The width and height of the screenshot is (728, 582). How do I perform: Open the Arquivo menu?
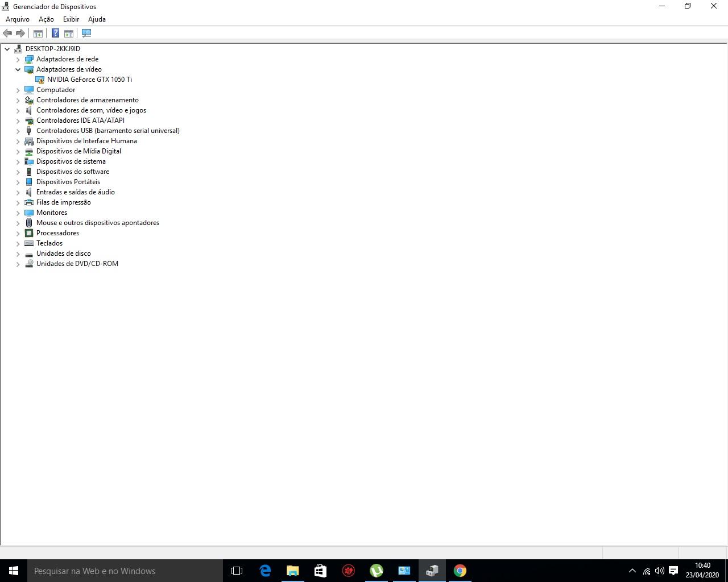pos(18,19)
